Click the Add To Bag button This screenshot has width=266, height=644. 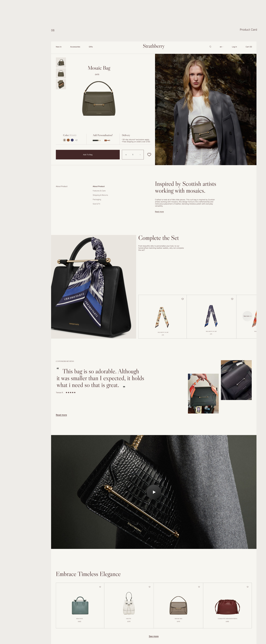(x=88, y=155)
